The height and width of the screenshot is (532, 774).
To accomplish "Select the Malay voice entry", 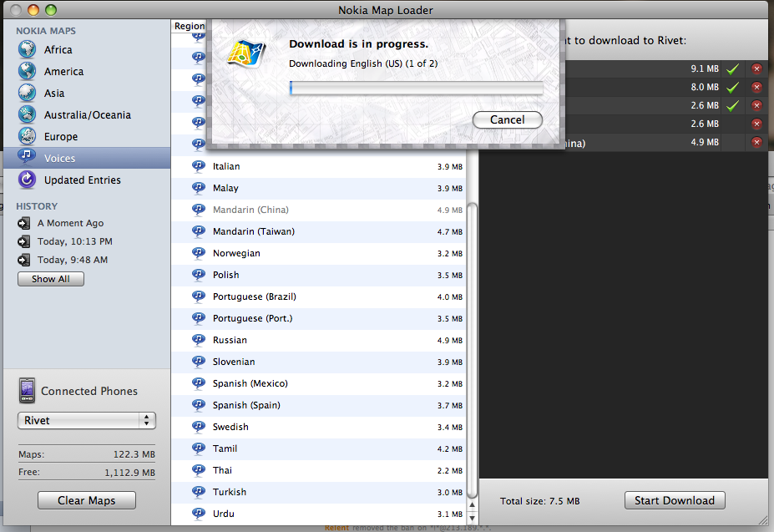I will [318, 188].
